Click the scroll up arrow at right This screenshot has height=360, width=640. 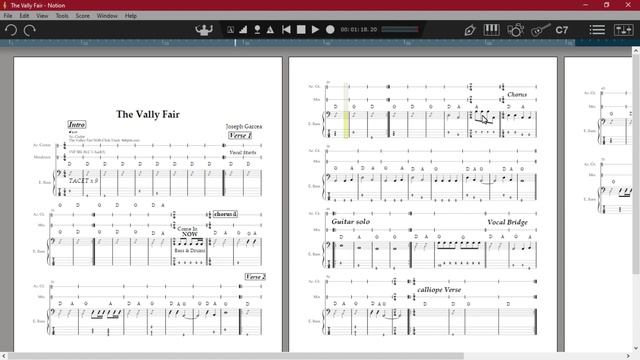636,50
